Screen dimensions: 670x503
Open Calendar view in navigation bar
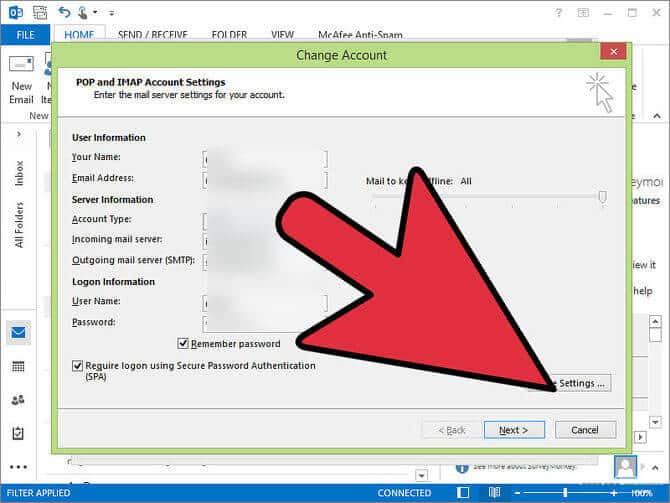(19, 366)
